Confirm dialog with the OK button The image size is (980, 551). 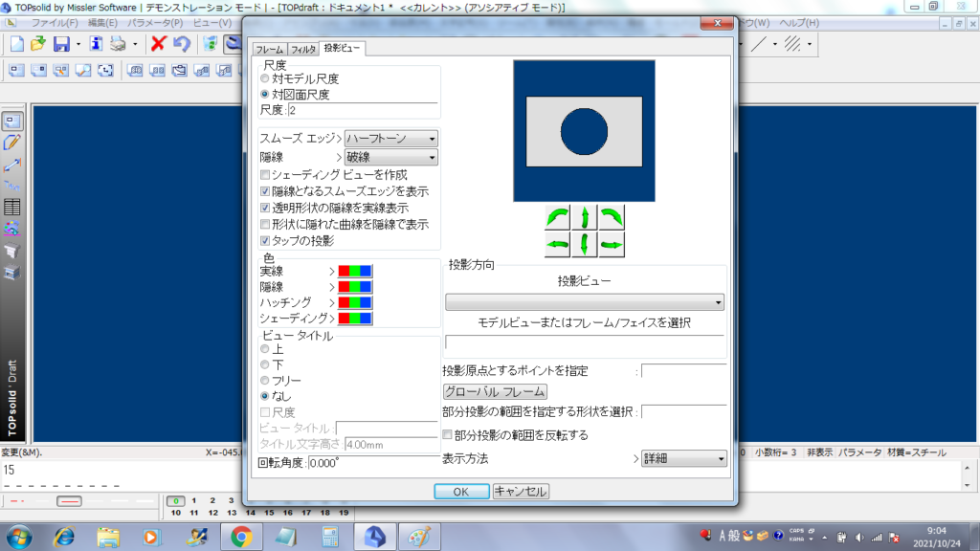pos(461,492)
